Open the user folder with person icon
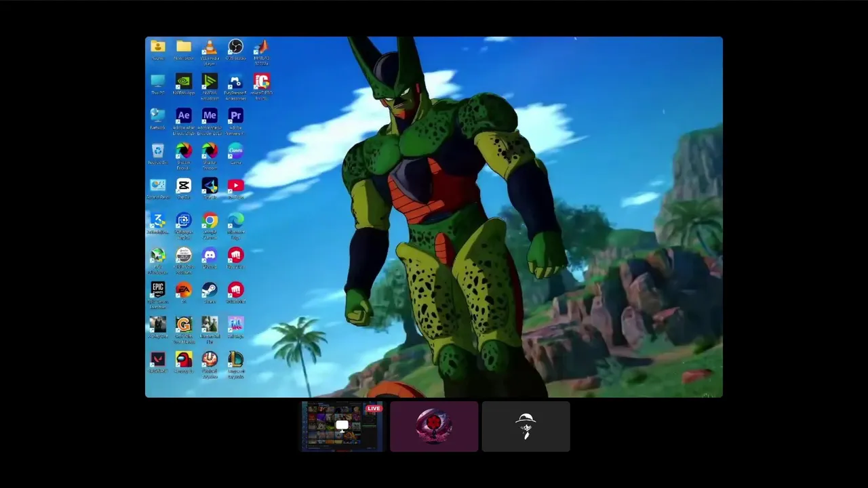This screenshot has width=868, height=488. point(157,49)
